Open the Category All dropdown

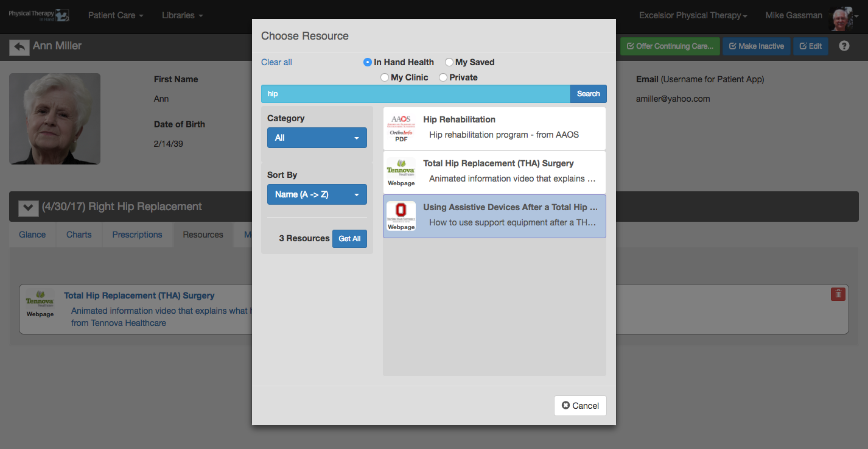(317, 138)
